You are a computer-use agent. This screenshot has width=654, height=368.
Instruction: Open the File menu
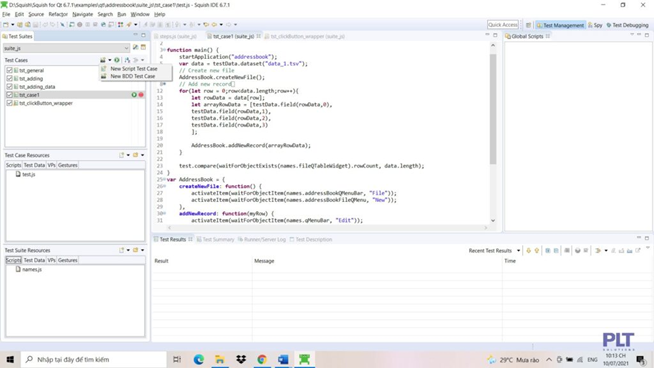(6, 14)
